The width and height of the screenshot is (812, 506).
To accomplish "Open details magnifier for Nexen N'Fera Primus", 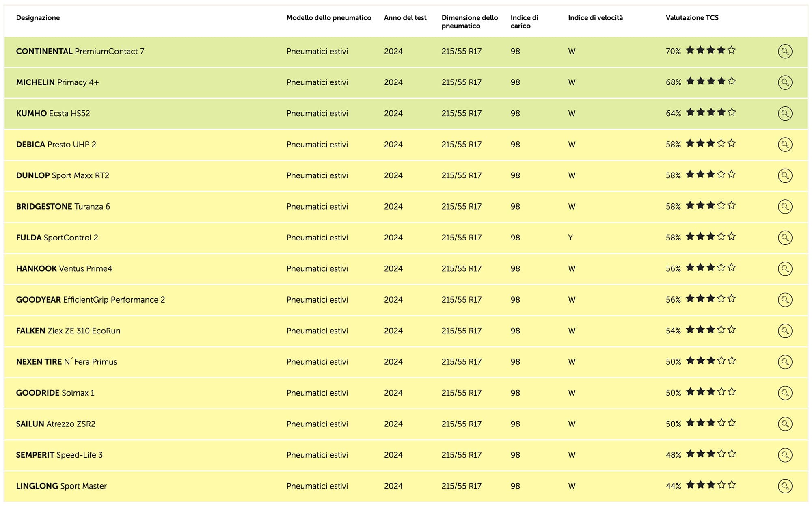I will tap(785, 362).
